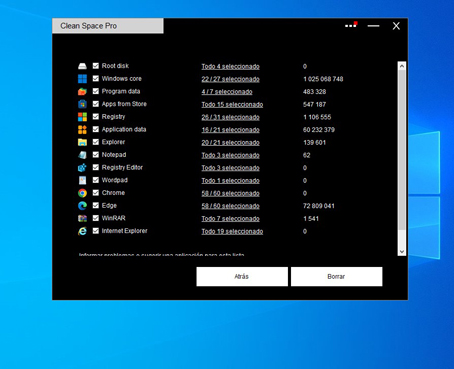This screenshot has width=454, height=369.
Task: Click the Apps from Store size 547 187
Action: [314, 104]
